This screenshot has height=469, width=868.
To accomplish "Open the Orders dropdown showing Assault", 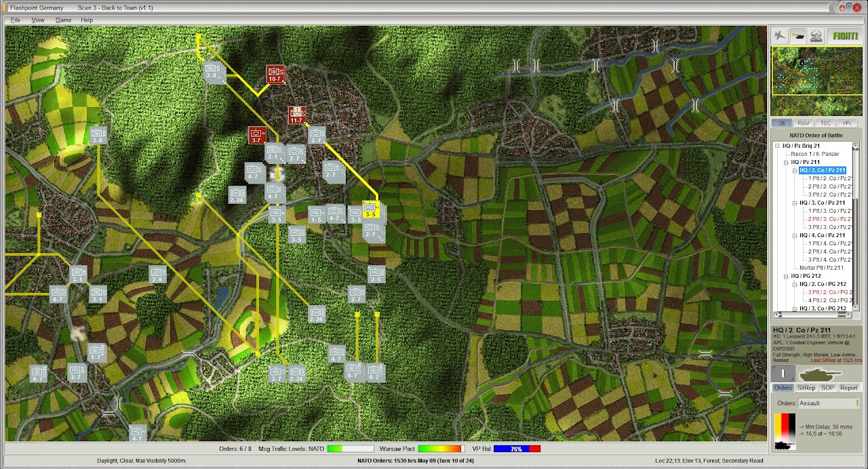I will coord(829,403).
